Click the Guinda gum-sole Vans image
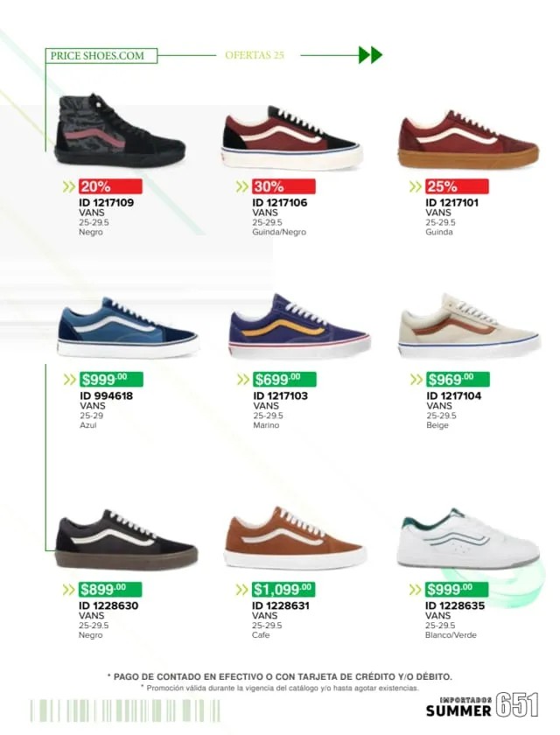 coord(469,139)
